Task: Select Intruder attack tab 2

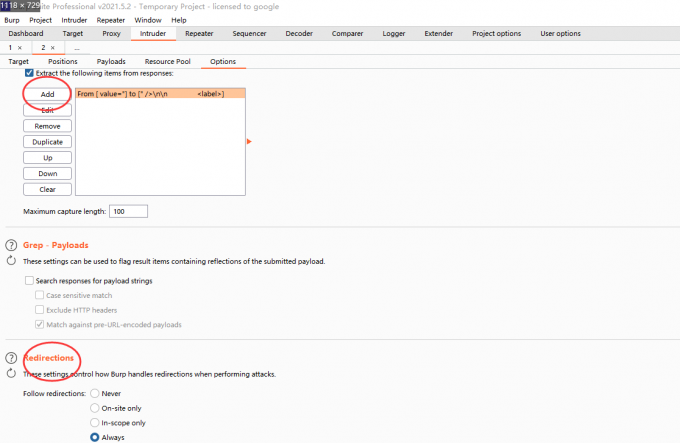Action: pyautogui.click(x=43, y=48)
